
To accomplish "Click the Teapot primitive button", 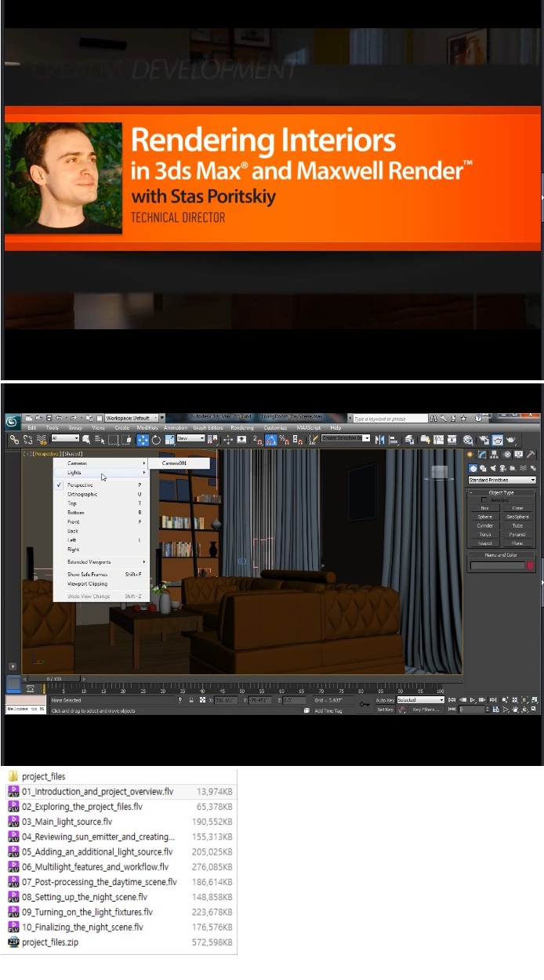I will click(485, 543).
